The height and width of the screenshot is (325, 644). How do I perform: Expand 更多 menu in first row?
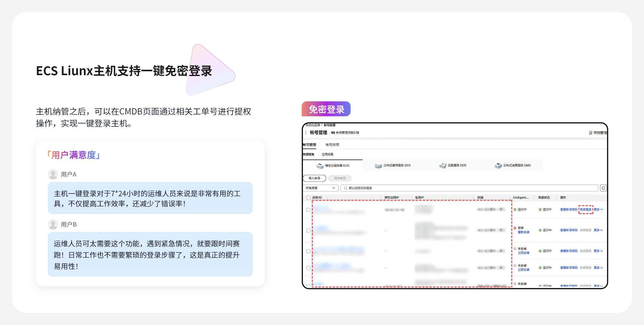tap(598, 210)
